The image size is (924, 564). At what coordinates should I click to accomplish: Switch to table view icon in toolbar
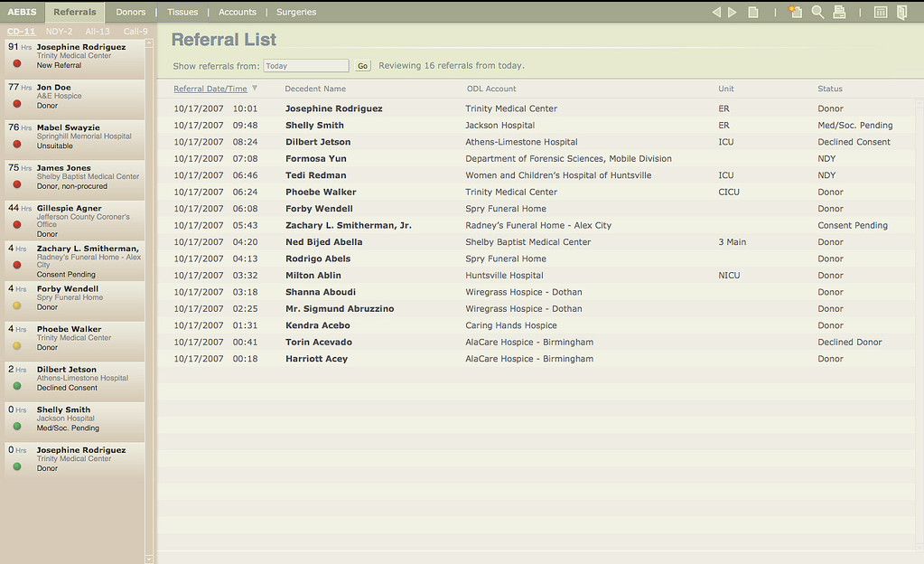(x=881, y=13)
